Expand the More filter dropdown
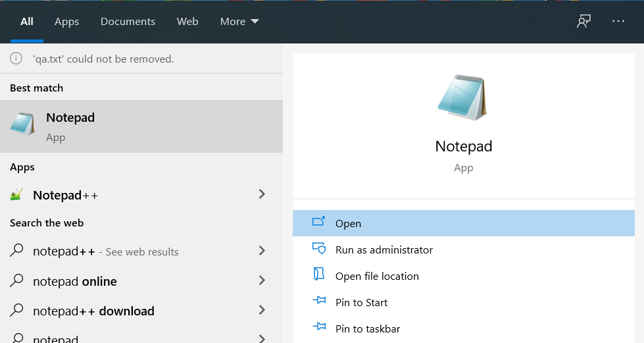The width and height of the screenshot is (644, 343). coord(239,21)
